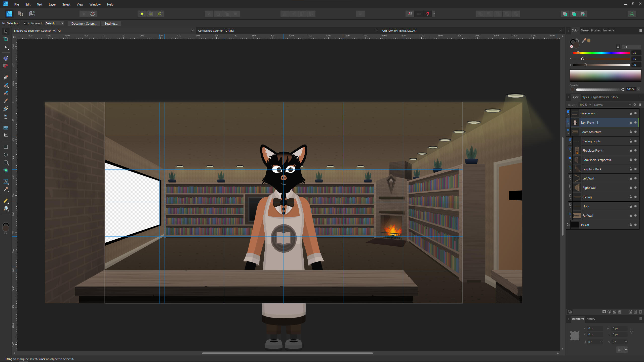Open the Normal blend mode dropdown
The height and width of the screenshot is (362, 644).
coord(612,105)
